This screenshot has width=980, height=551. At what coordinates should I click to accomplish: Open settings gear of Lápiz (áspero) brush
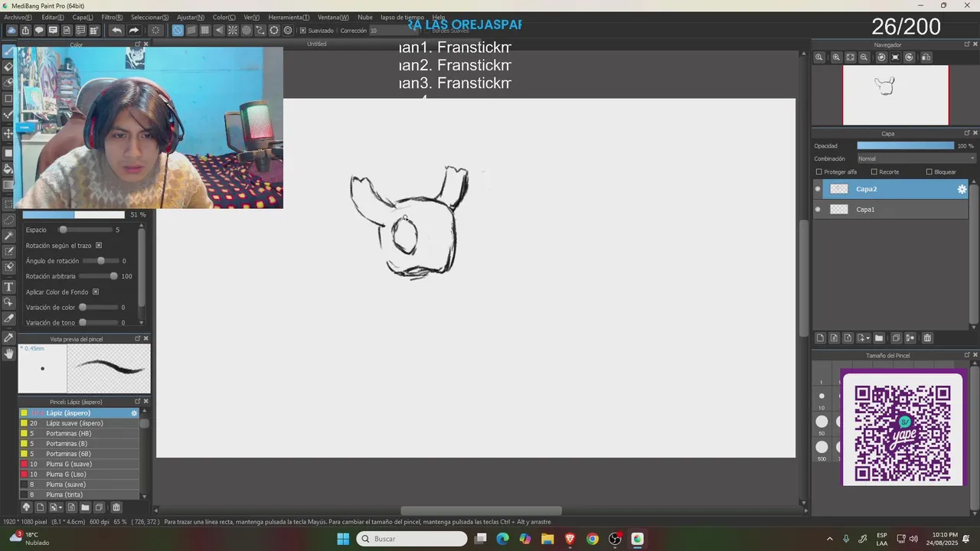[x=134, y=413]
